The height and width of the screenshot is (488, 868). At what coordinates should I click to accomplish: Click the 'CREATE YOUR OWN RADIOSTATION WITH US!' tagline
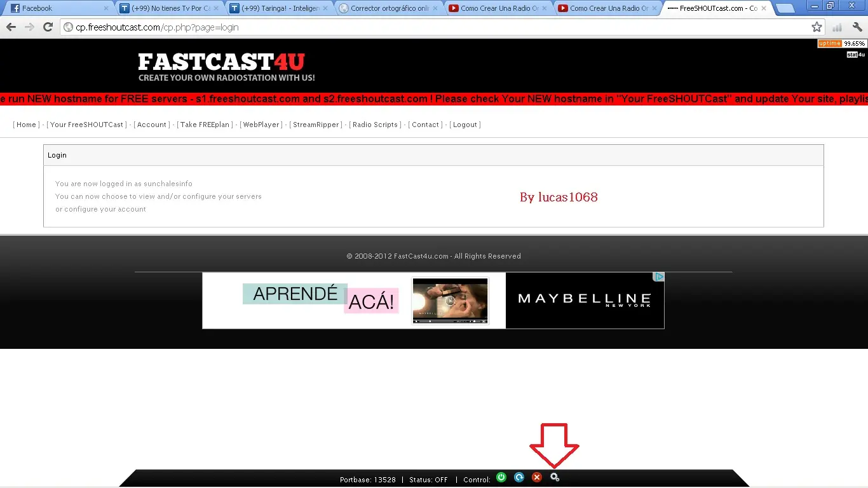click(x=227, y=78)
